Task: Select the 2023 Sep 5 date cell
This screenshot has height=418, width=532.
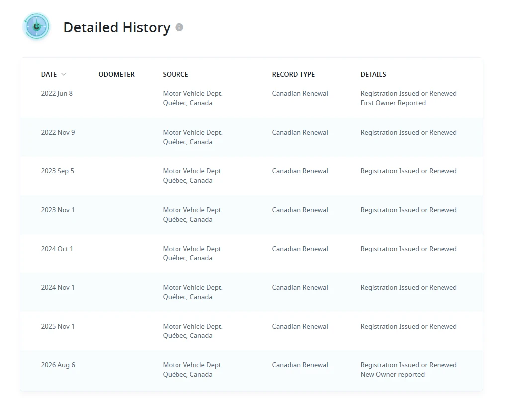Action: click(x=57, y=171)
